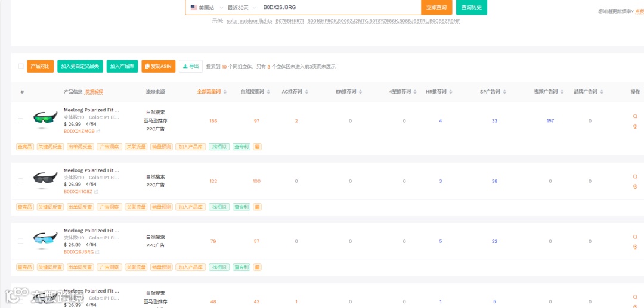Click 销量预测 tag under B0DX26JBRG
The height and width of the screenshot is (308, 644).
(162, 267)
